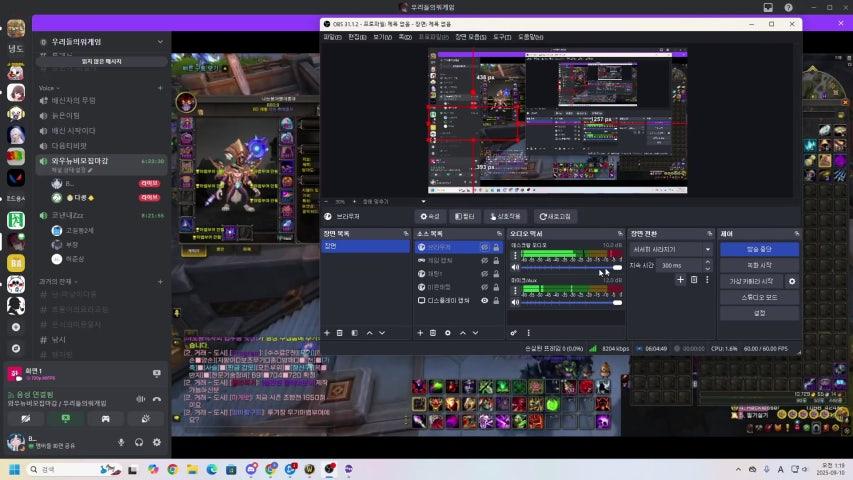Open the 도움말 menu in OBS

point(530,37)
